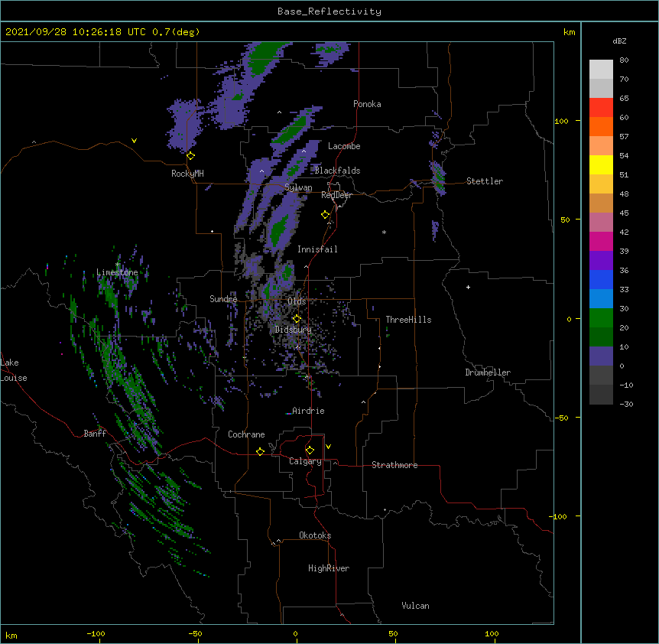Click the Cochrane city label
The width and height of the screenshot is (659, 644).
[x=246, y=434]
